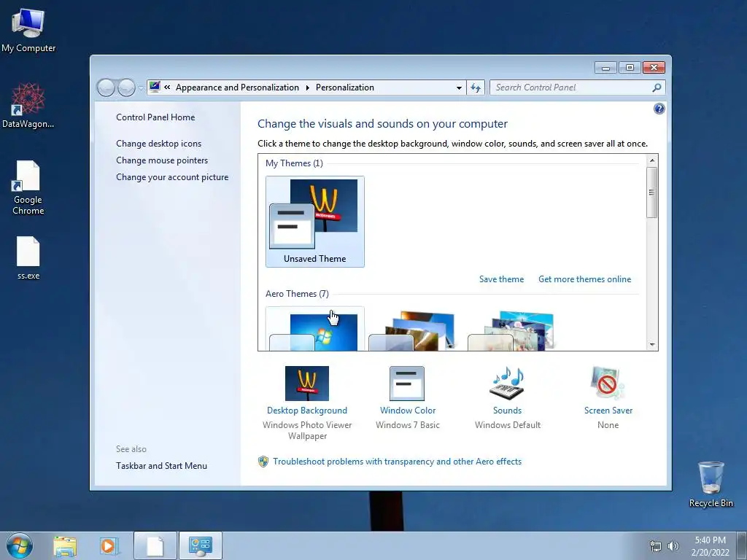Screen dimensions: 747x560
Task: Select the Google Chrome desktop shortcut
Action: click(x=28, y=187)
